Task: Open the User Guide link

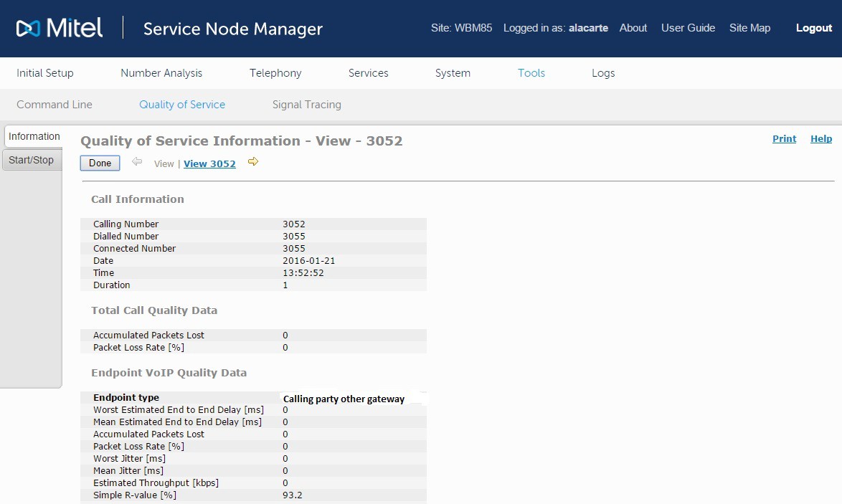Action: pyautogui.click(x=688, y=28)
